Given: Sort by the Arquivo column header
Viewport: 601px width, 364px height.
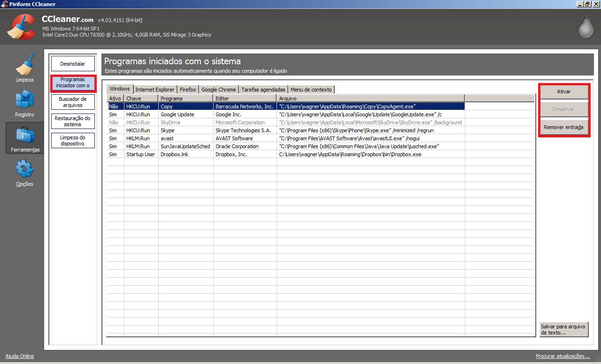Looking at the screenshot, I should 370,99.
